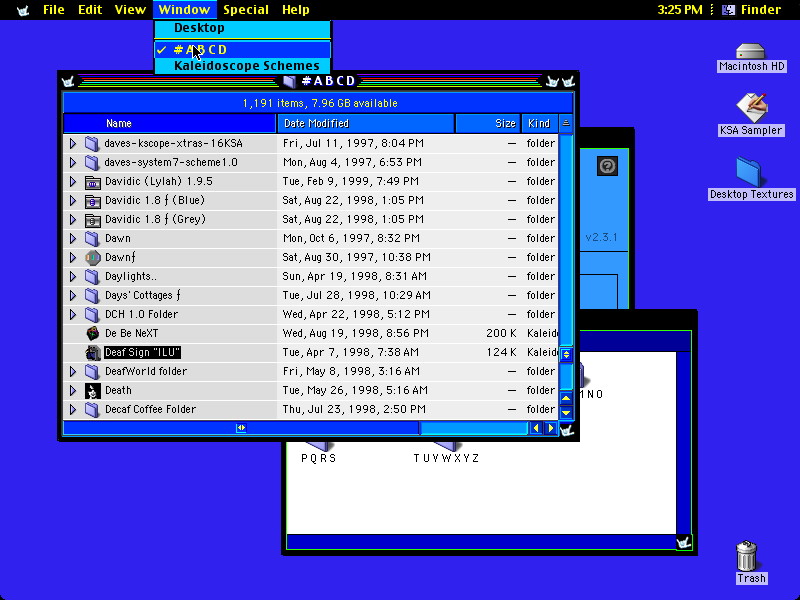Select the Desktop Textures folder icon

(x=749, y=172)
